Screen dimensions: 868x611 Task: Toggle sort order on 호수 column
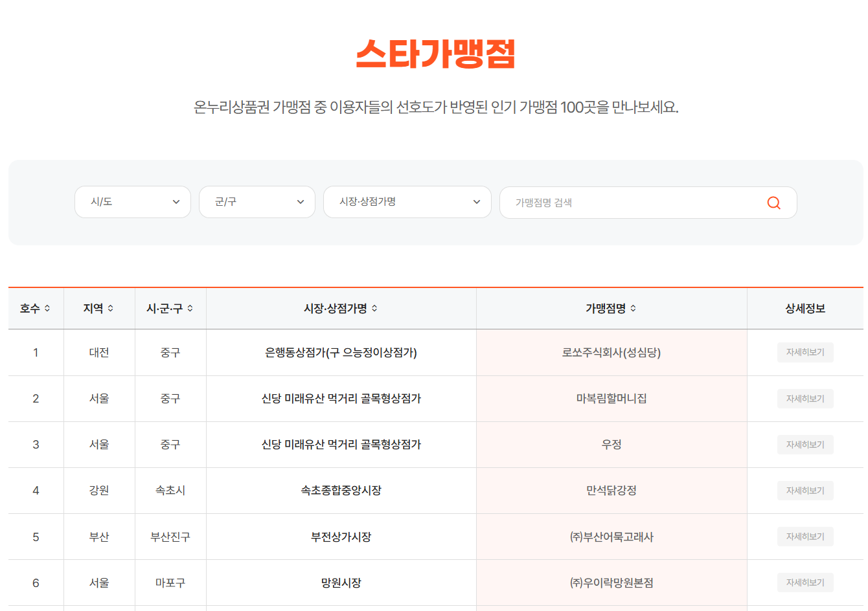tap(46, 309)
